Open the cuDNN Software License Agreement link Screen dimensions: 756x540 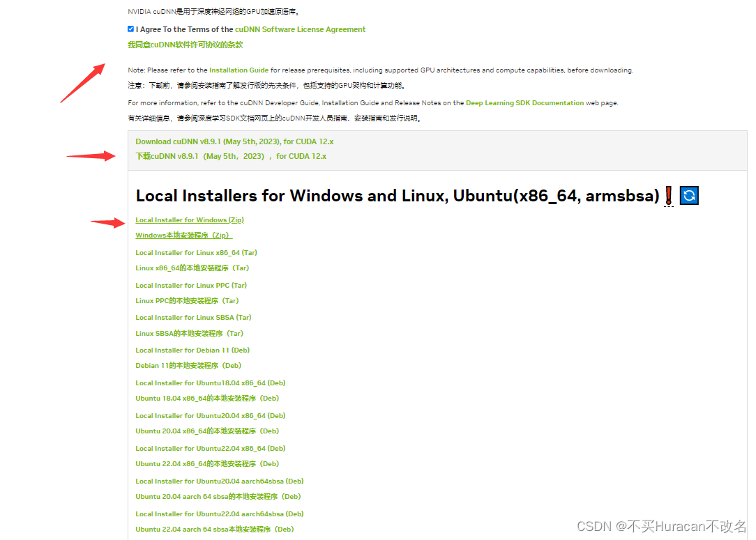[300, 29]
